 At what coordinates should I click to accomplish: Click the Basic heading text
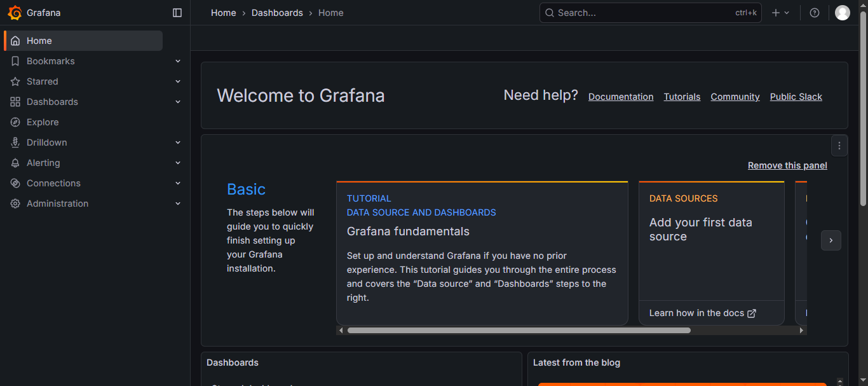(246, 190)
